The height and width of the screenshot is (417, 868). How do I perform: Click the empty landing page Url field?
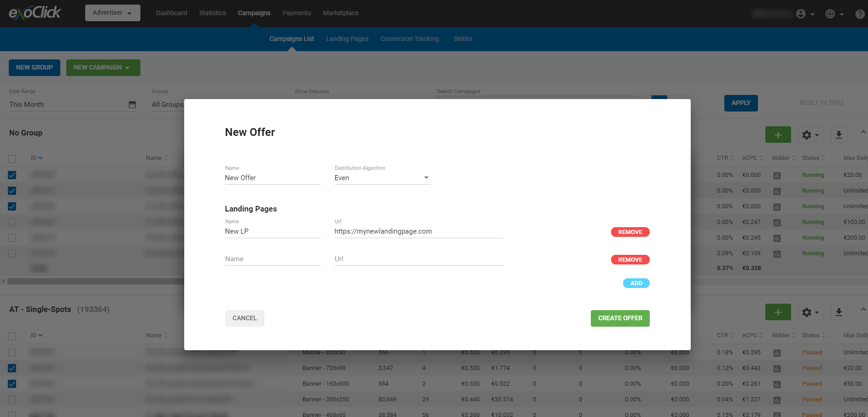point(419,259)
